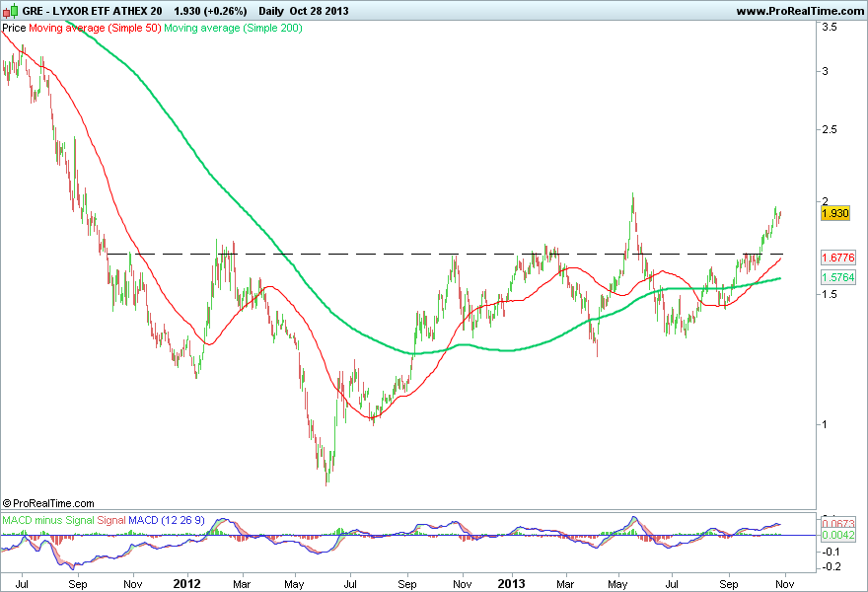This screenshot has height=592, width=868.
Task: Click the first Jul label on time axis
Action: pyautogui.click(x=22, y=584)
